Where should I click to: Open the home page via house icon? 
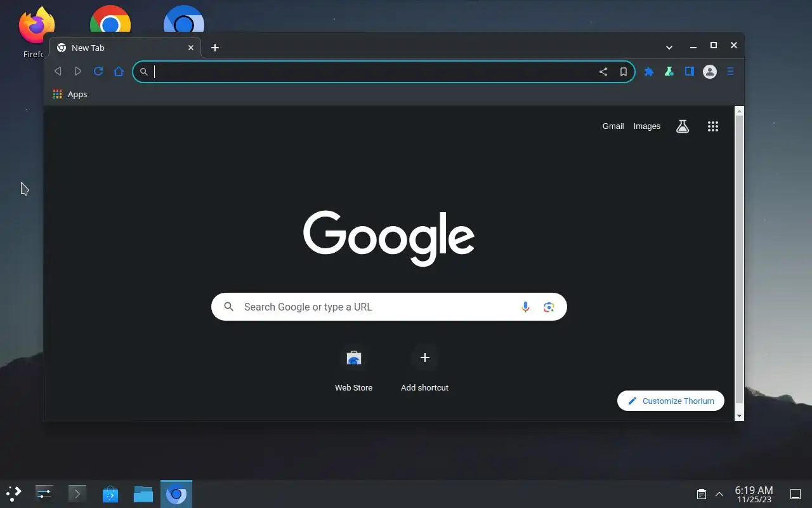[x=119, y=71]
